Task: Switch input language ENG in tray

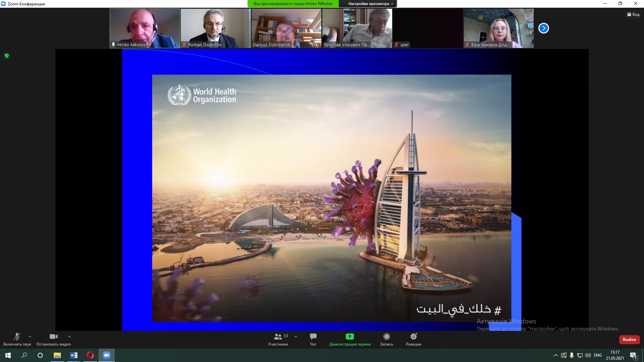Action: (x=598, y=355)
